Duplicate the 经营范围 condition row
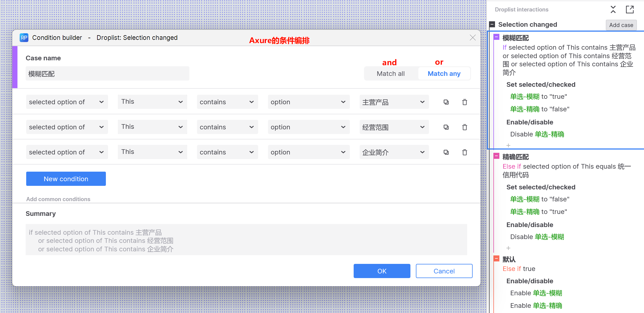This screenshot has width=644, height=313. 446,127
